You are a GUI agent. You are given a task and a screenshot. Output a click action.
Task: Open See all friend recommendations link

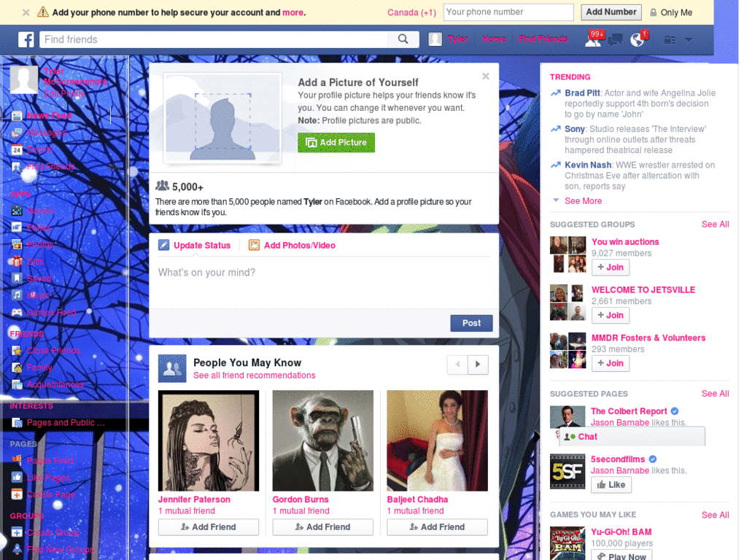tap(255, 376)
